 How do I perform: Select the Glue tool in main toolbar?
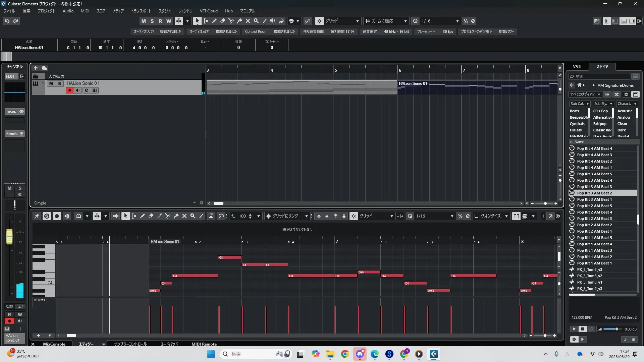[239, 21]
